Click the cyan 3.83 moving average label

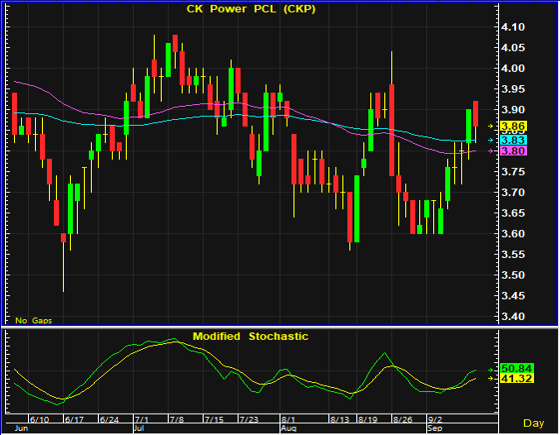513,140
